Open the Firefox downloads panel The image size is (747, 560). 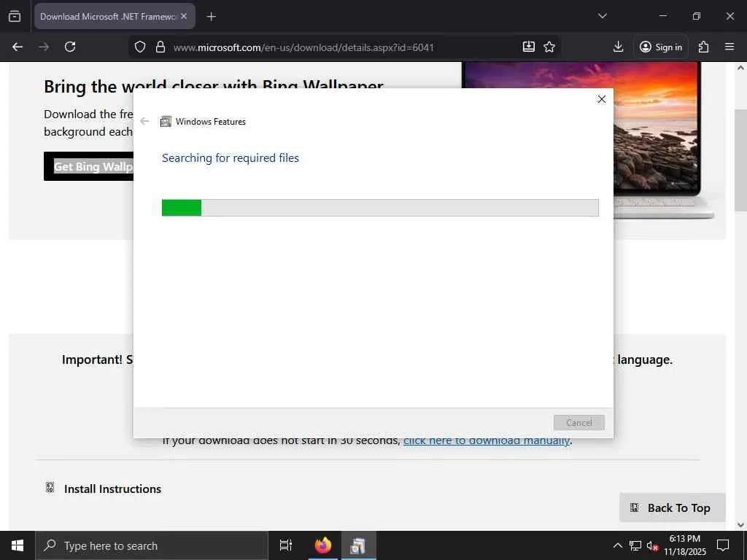pyautogui.click(x=618, y=47)
